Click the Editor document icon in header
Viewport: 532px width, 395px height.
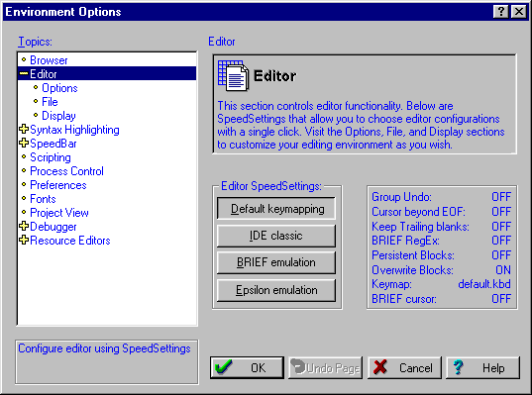pos(233,75)
